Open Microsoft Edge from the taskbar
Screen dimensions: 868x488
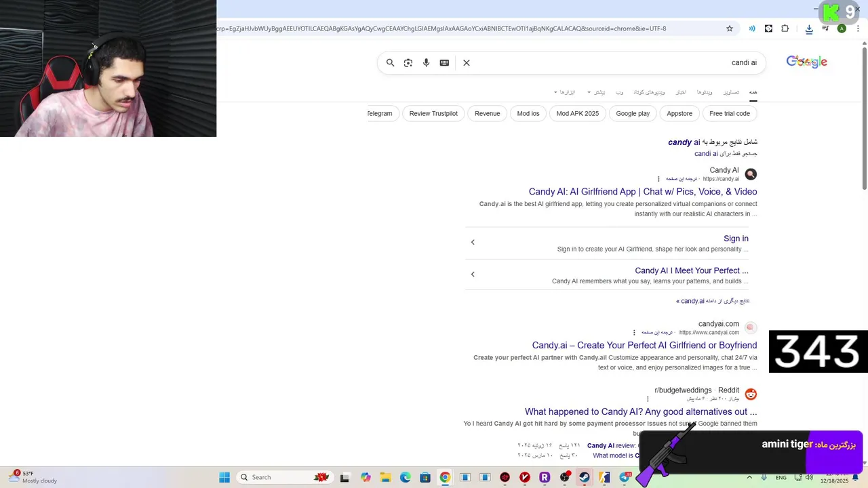(405, 477)
